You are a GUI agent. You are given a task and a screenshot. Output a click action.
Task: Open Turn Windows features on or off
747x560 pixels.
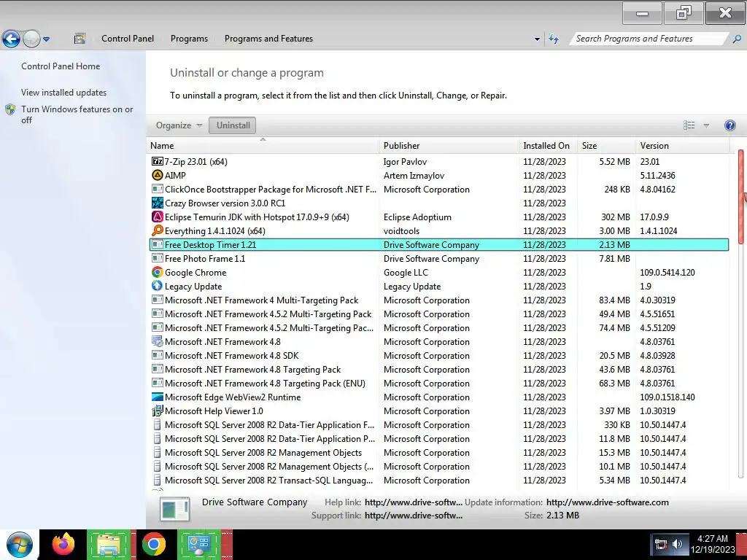[x=77, y=114]
